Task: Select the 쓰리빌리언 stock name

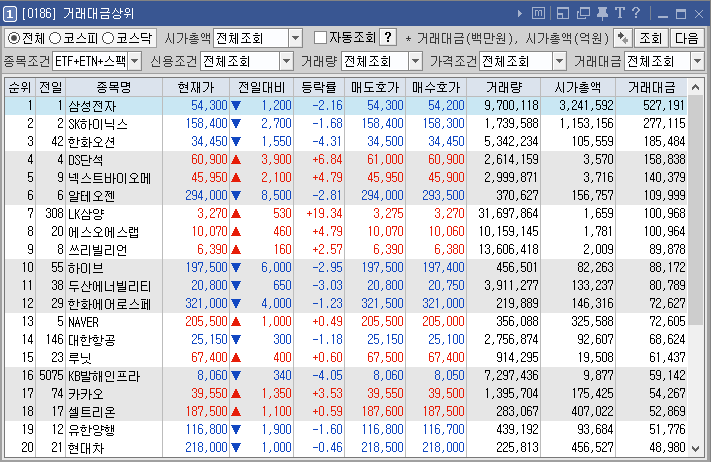Action: (97, 250)
